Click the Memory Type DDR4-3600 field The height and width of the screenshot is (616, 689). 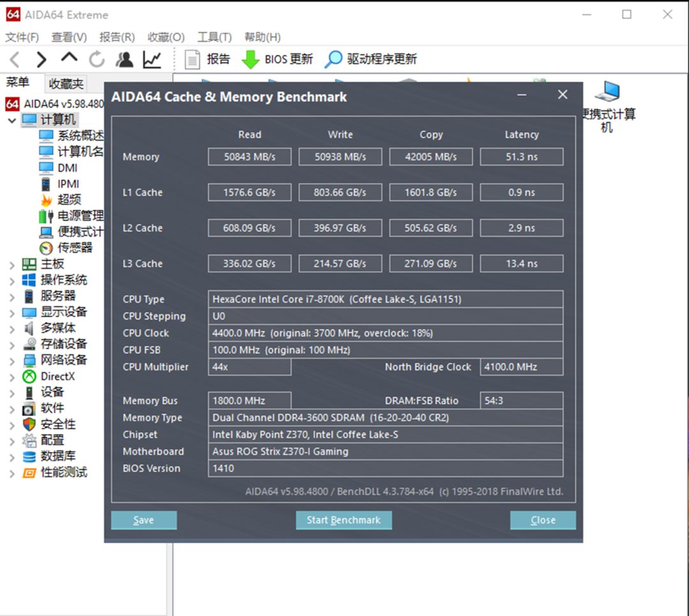pos(385,417)
